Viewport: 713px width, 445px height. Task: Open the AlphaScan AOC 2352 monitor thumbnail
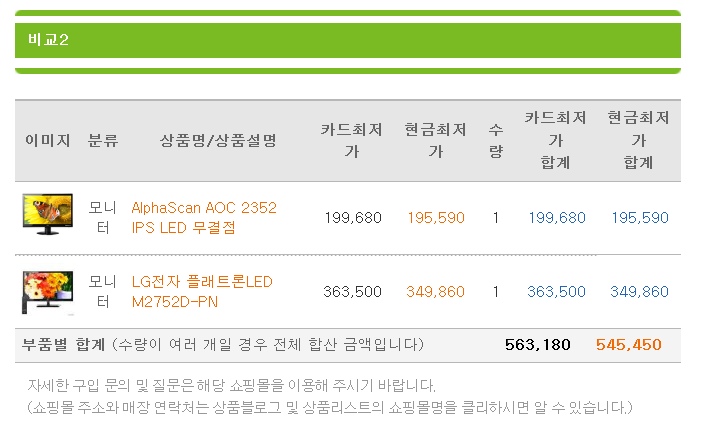point(48,214)
